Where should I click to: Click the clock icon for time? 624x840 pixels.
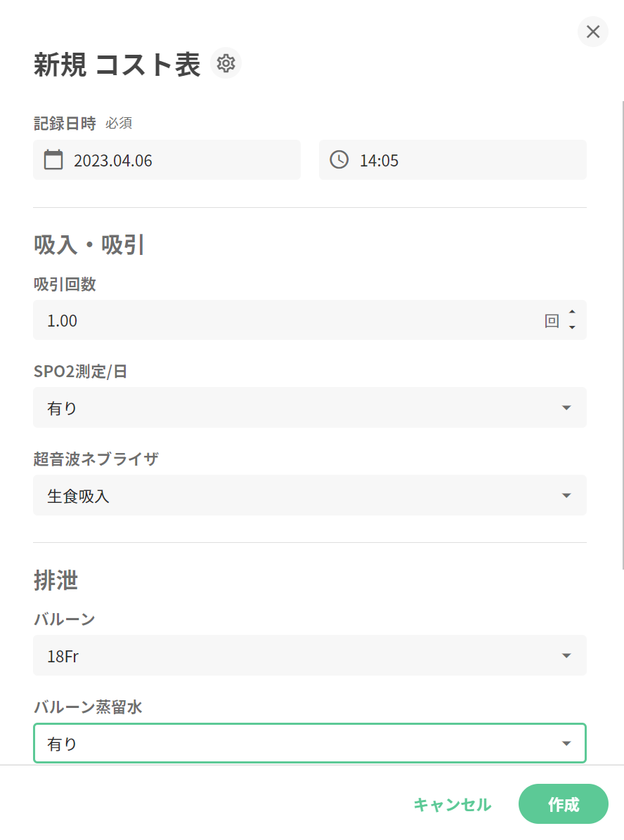point(339,160)
